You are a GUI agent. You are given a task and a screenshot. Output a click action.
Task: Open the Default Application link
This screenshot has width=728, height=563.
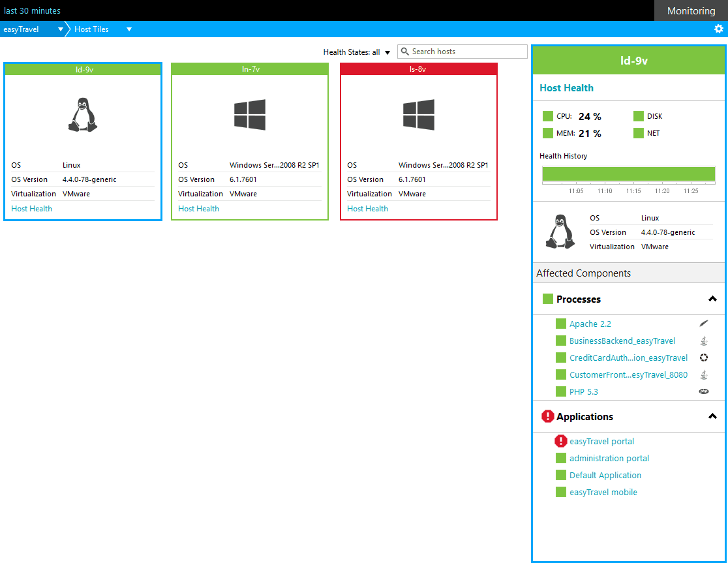tap(605, 475)
